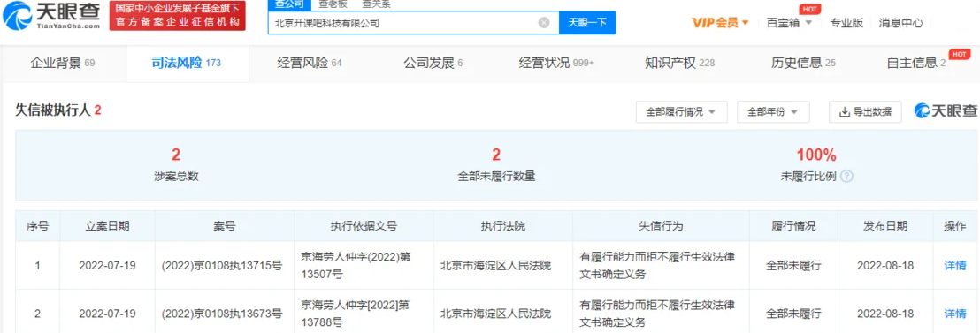
Task: Click the help icon next to 未履行比例
Action: point(846,177)
